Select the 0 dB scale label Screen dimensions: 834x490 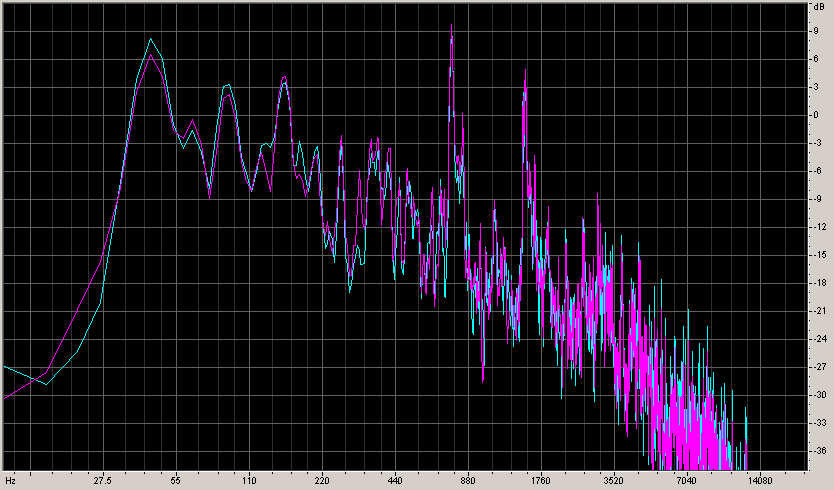(816, 115)
